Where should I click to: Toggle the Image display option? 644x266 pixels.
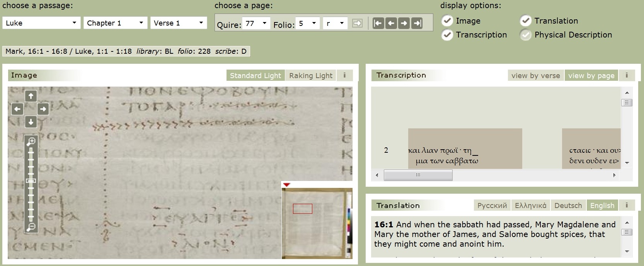coord(447,21)
